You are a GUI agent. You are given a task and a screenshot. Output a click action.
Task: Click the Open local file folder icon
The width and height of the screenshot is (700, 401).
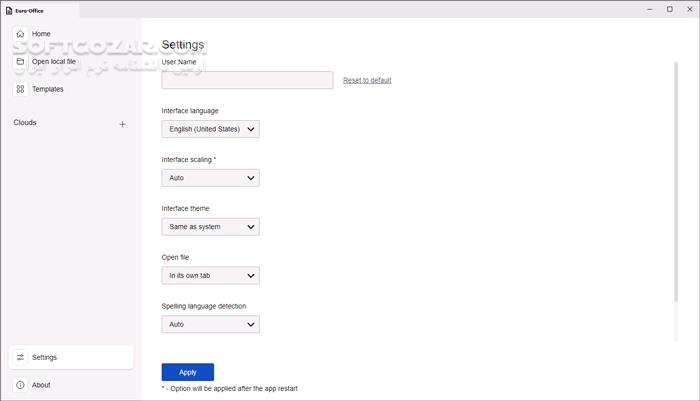click(x=21, y=62)
